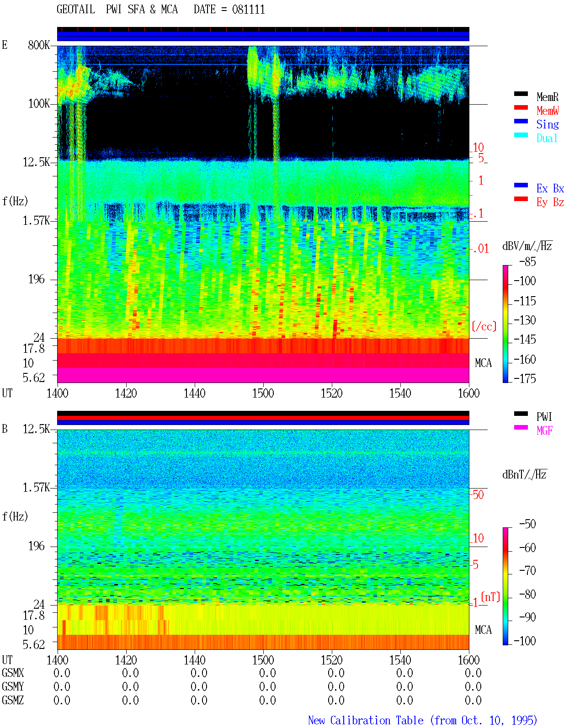Click the GSMY row label
585x728 pixels.
click(x=13, y=686)
